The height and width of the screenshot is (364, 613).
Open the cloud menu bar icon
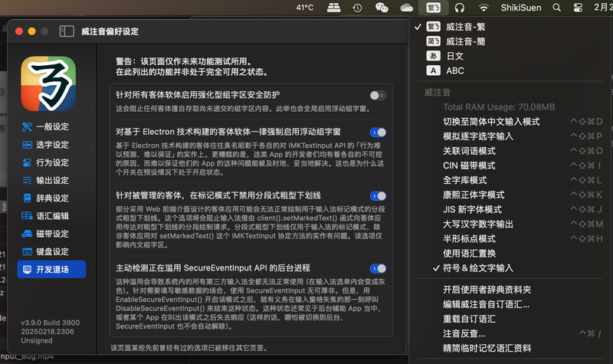407,8
